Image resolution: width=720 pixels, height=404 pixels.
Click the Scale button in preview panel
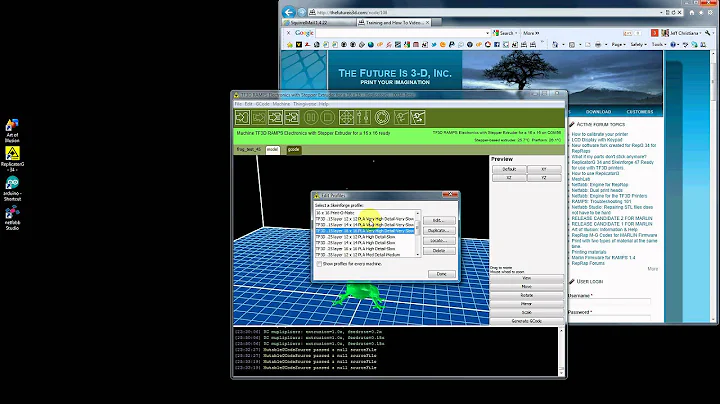(x=526, y=313)
